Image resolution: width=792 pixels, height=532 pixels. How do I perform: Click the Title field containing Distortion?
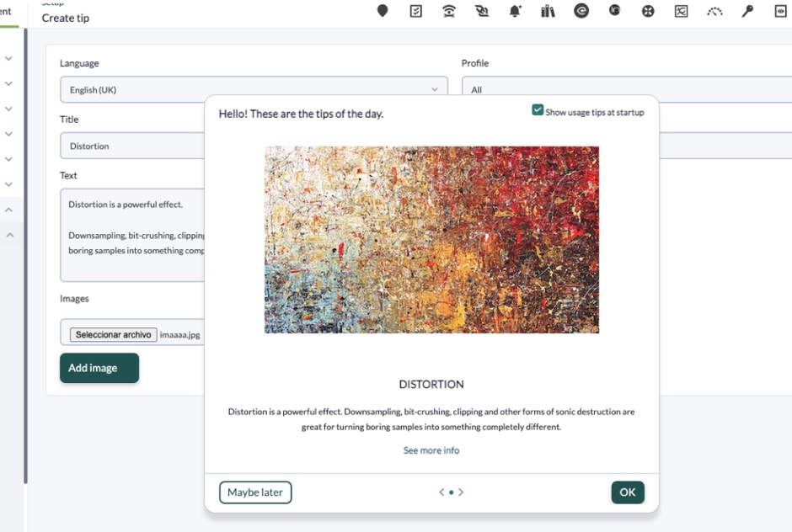(132, 146)
